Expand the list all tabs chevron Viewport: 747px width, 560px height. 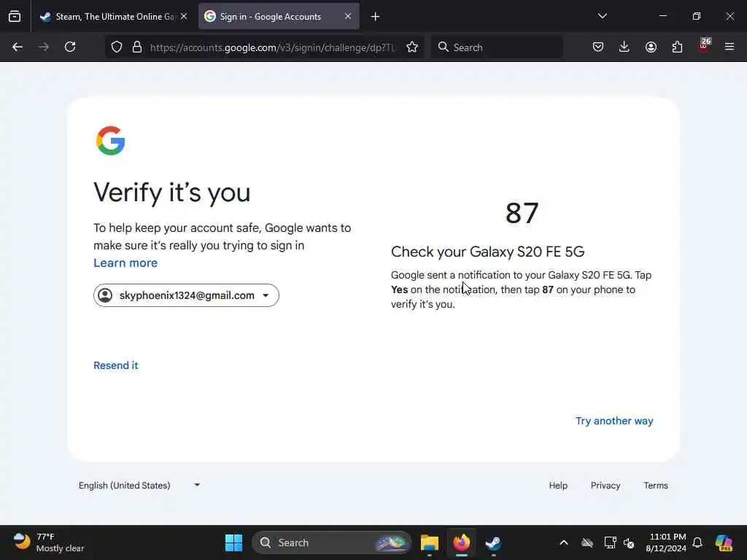(602, 16)
